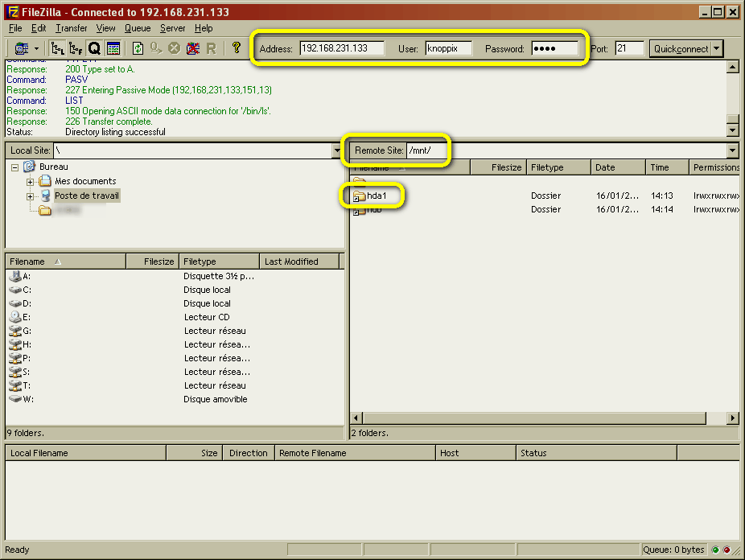745x560 pixels.
Task: Open help via the yellow question mark
Action: (x=237, y=47)
